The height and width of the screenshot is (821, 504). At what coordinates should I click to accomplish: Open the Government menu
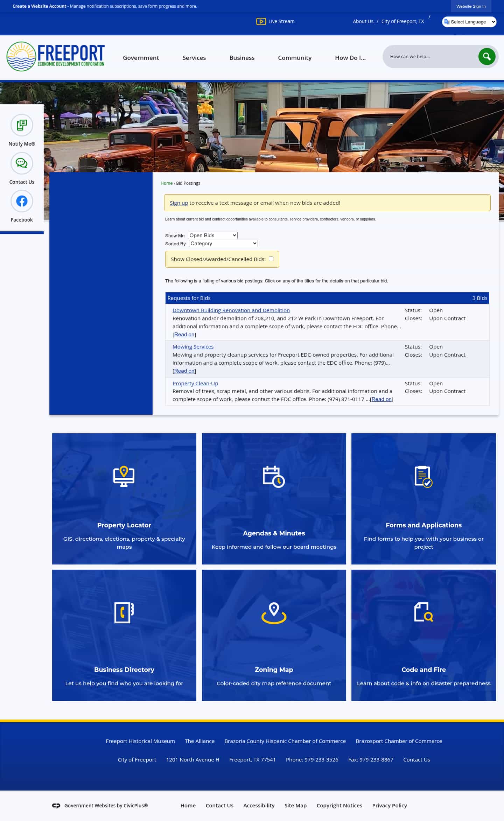pos(141,58)
